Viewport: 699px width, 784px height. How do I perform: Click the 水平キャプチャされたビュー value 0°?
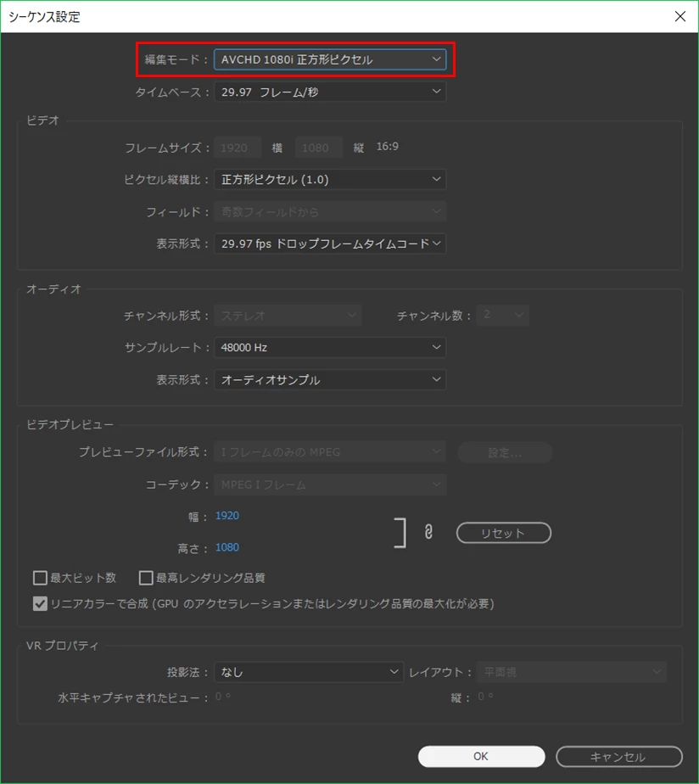click(x=223, y=697)
